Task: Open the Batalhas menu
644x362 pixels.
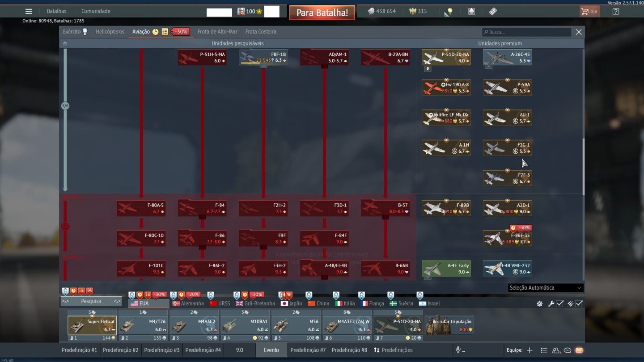Action: pos(56,11)
